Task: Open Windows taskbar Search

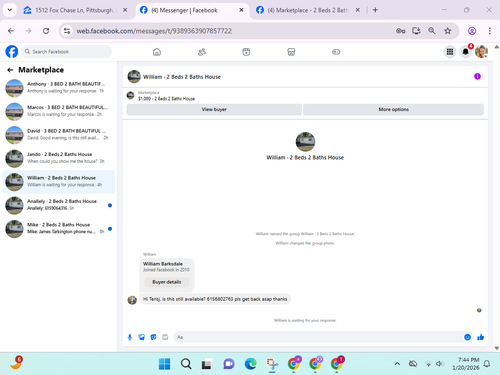Action: point(186,364)
